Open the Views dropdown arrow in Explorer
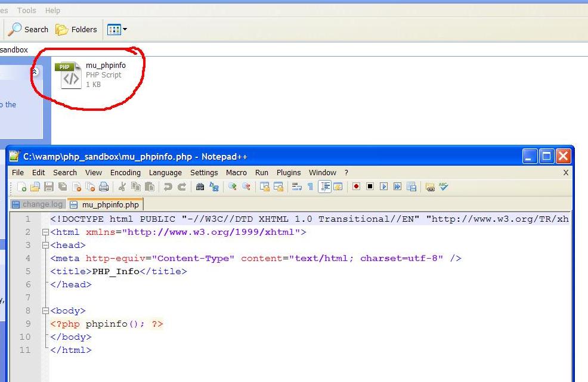This screenshot has height=382, width=588. click(123, 29)
